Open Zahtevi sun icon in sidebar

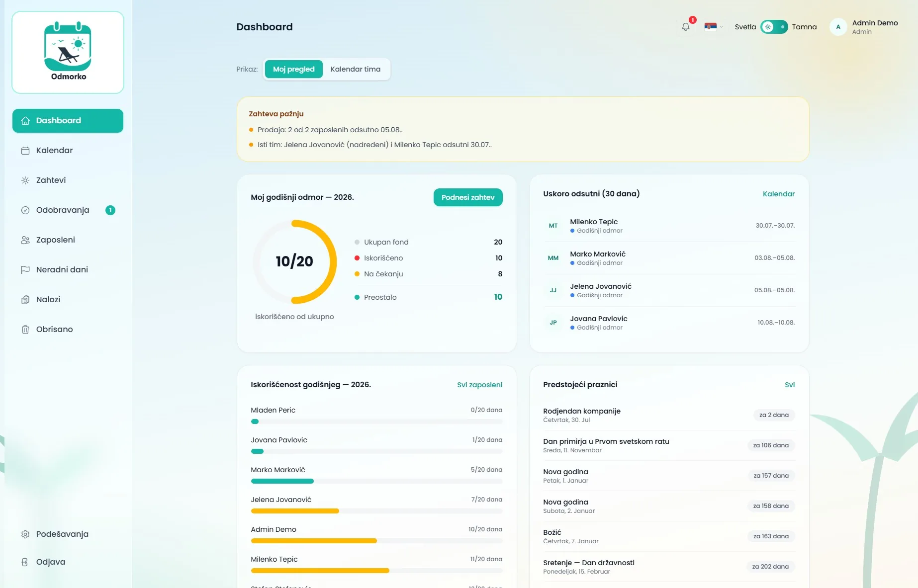(25, 180)
